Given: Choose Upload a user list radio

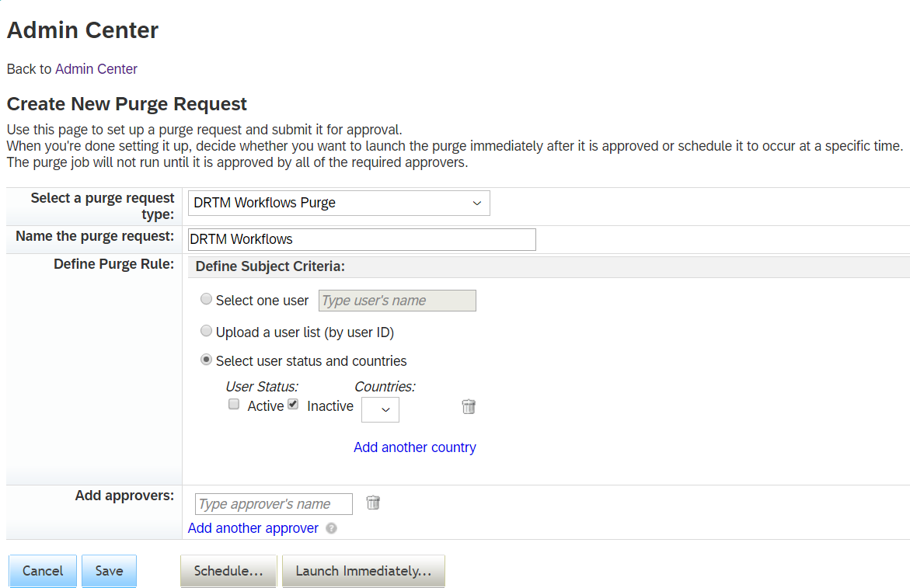Looking at the screenshot, I should (206, 331).
